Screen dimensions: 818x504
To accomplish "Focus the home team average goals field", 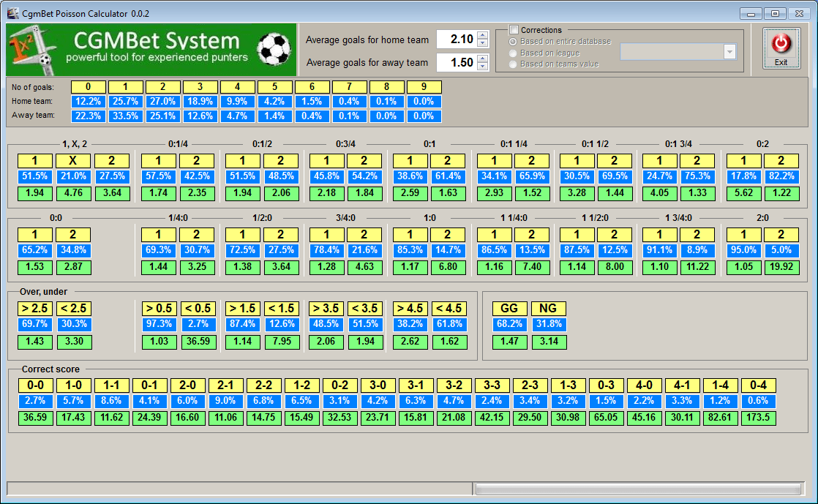I will point(457,39).
